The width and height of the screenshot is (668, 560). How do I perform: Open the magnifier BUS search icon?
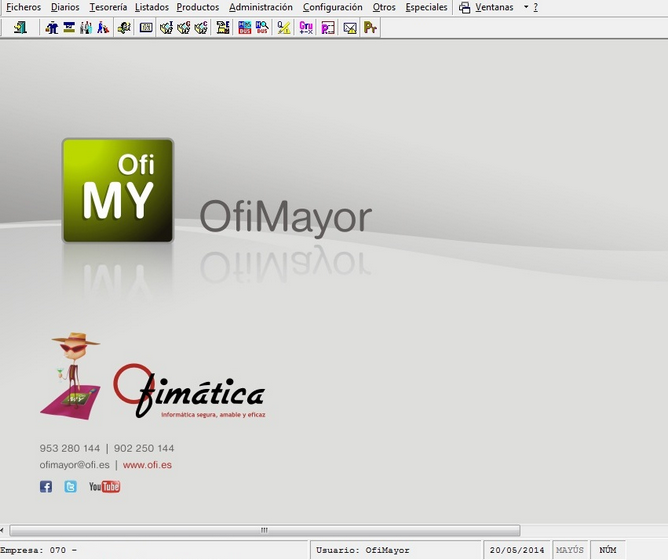point(262,28)
